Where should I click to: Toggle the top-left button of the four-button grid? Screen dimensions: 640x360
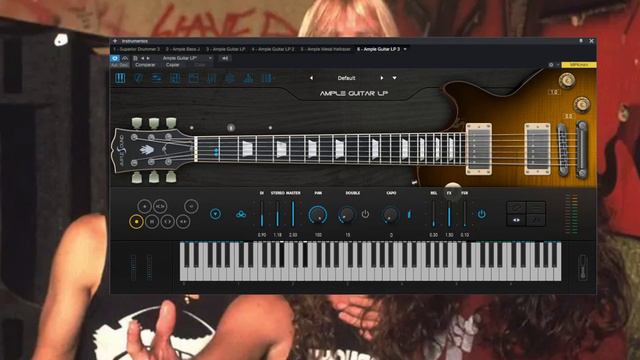tap(516, 208)
